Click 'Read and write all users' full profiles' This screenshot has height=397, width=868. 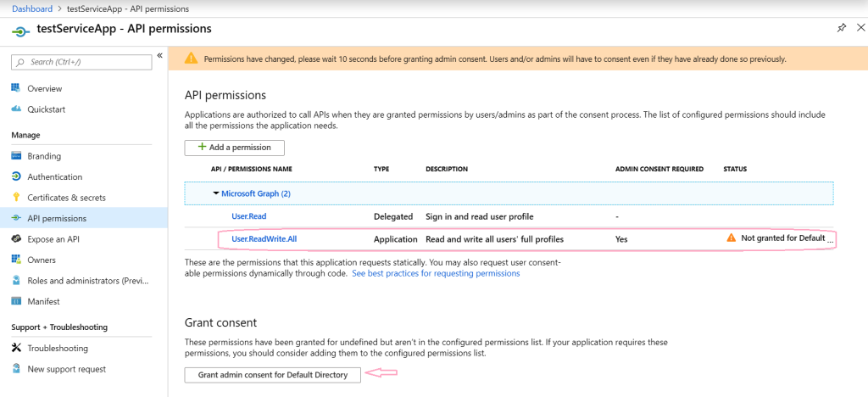click(494, 239)
